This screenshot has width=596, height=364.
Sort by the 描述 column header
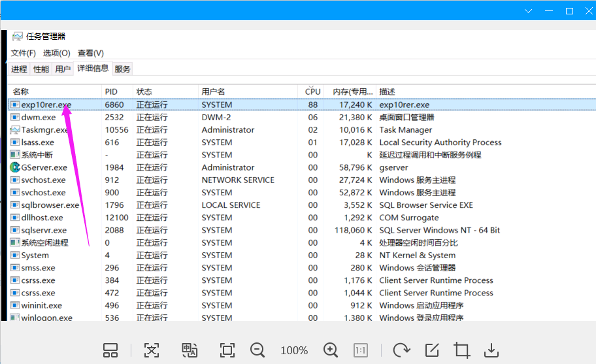486,91
